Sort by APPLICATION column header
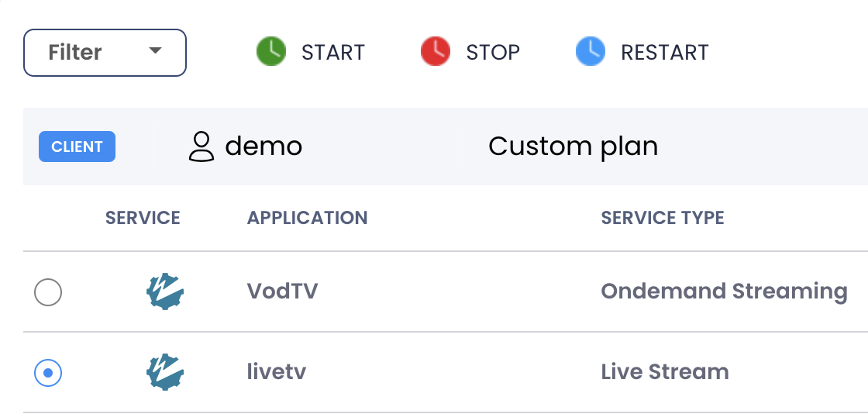868x414 pixels. click(307, 218)
